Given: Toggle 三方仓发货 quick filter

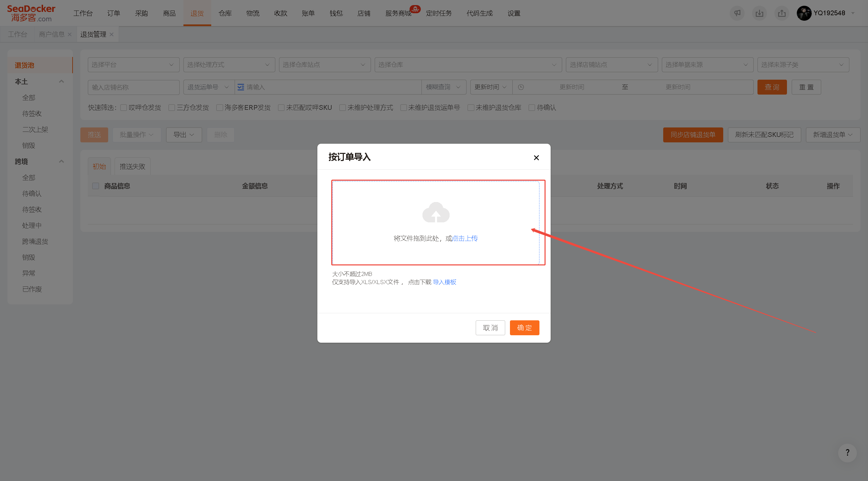Looking at the screenshot, I should click(172, 107).
